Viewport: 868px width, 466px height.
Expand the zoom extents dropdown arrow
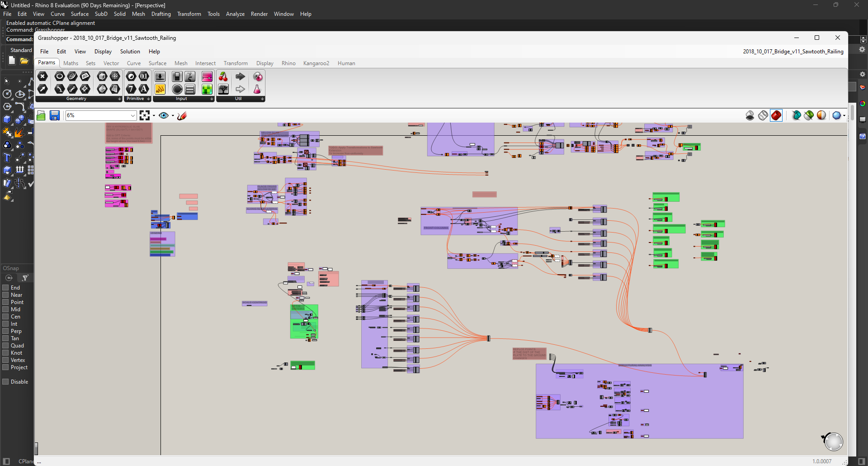(154, 116)
